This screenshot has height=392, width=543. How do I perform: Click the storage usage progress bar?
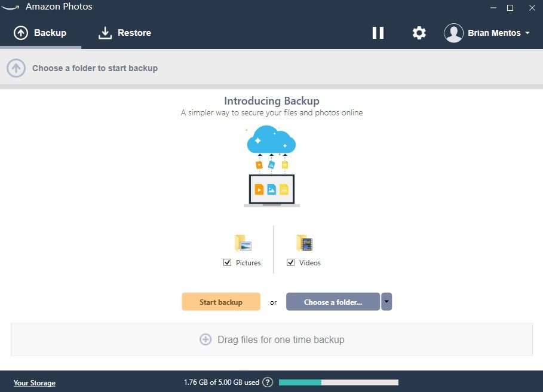point(338,382)
